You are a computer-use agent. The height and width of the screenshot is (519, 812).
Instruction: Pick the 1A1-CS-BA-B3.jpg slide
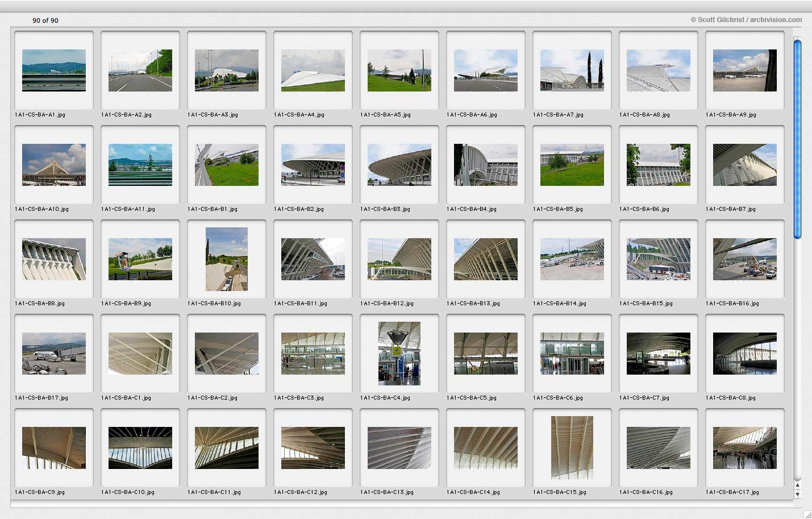399,165
